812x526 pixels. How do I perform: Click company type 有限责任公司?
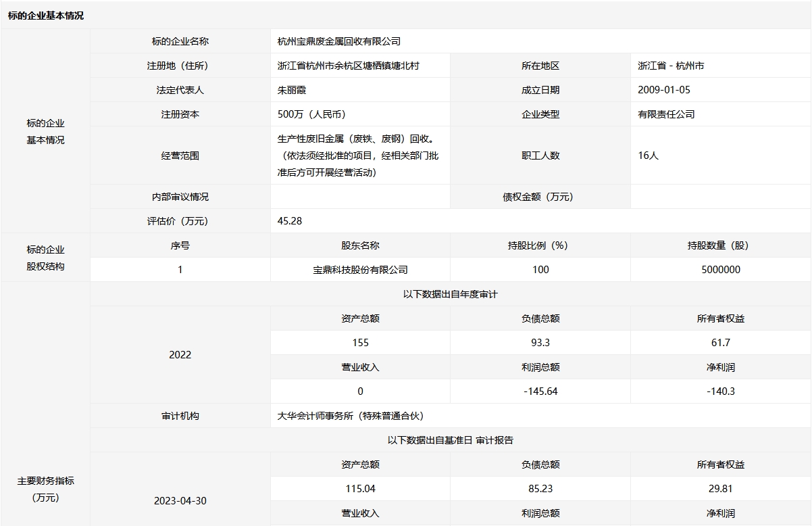[666, 114]
